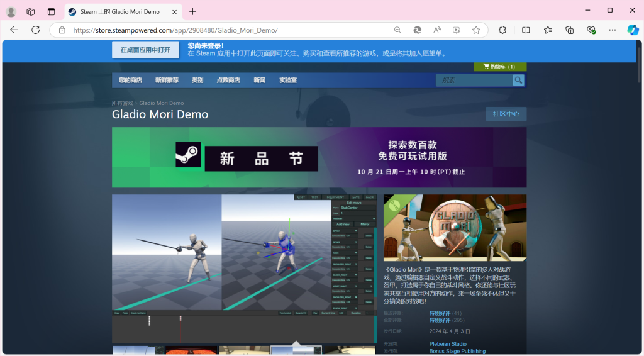The height and width of the screenshot is (356, 644).
Task: Open the 社区中心 button
Action: [x=506, y=114]
